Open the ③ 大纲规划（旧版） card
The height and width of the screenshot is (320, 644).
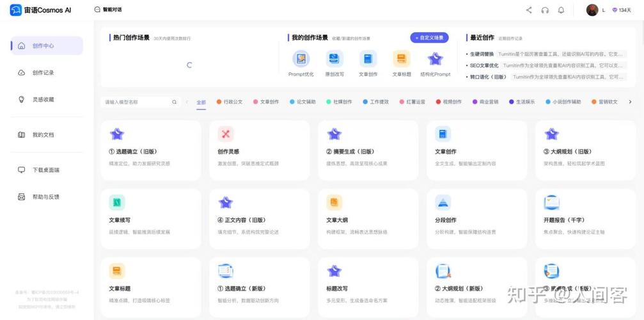(585, 150)
